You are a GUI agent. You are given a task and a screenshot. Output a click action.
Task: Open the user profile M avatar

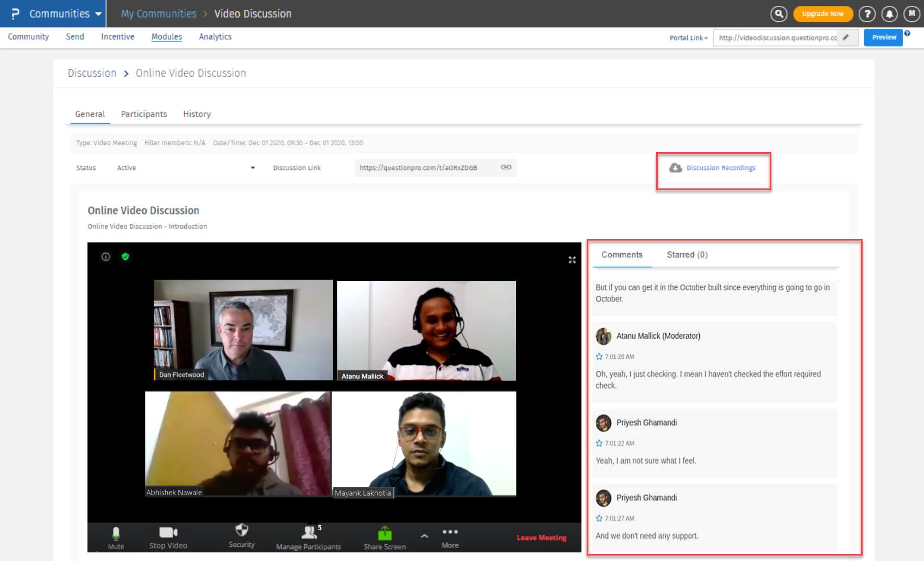coord(912,14)
